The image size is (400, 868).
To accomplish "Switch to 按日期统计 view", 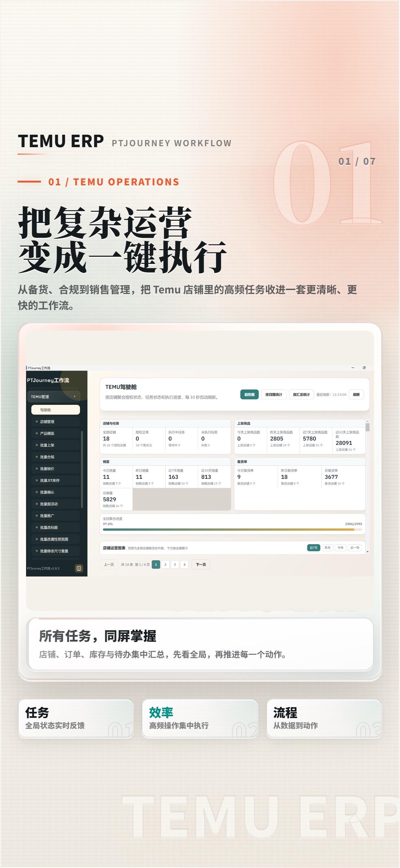I will (274, 395).
